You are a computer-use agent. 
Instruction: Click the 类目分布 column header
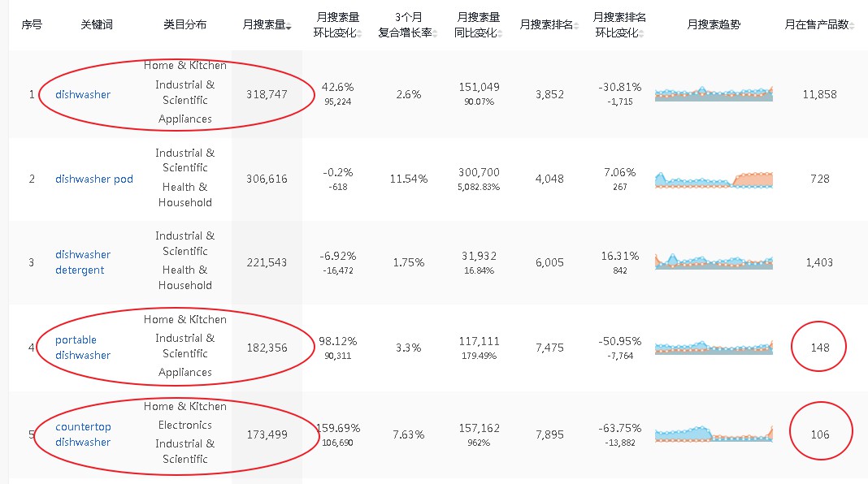click(x=184, y=25)
